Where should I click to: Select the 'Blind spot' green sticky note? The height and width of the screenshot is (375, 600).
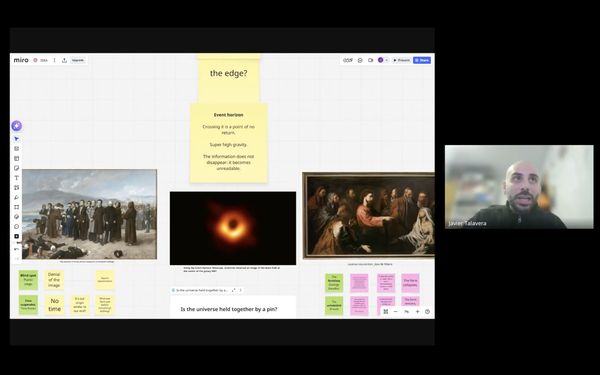point(28,280)
